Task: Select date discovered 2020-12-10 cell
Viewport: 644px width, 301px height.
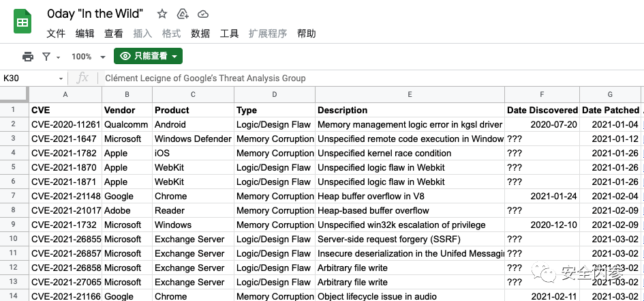Action: coord(542,225)
